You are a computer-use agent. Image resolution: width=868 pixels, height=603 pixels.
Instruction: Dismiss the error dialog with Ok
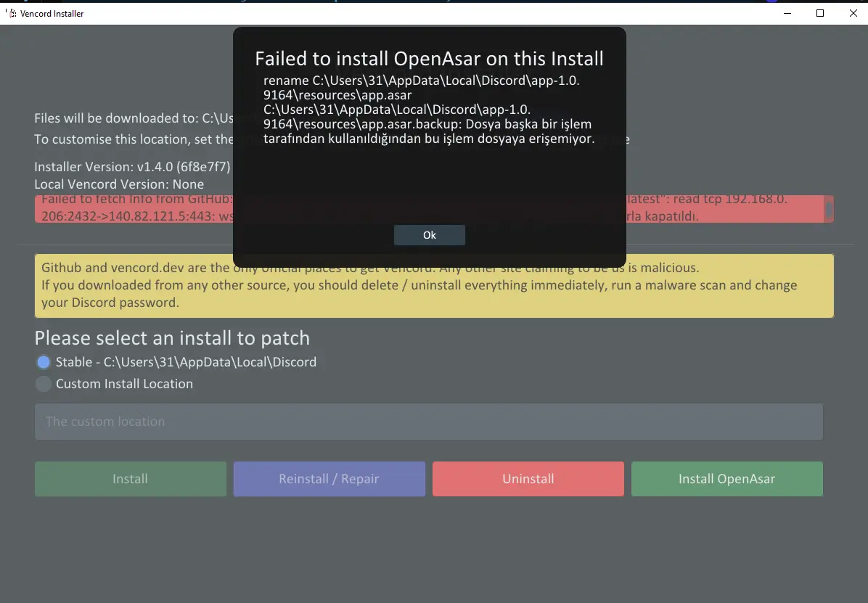[x=429, y=235]
